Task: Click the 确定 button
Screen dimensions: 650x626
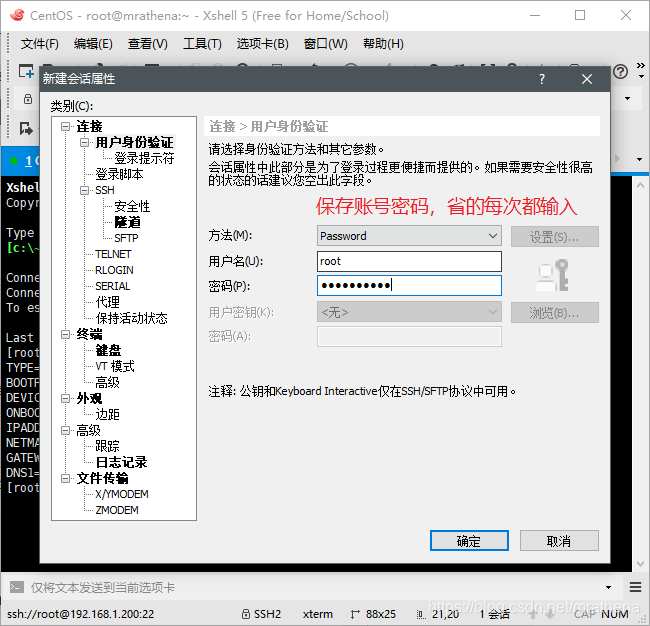Action: (469, 541)
